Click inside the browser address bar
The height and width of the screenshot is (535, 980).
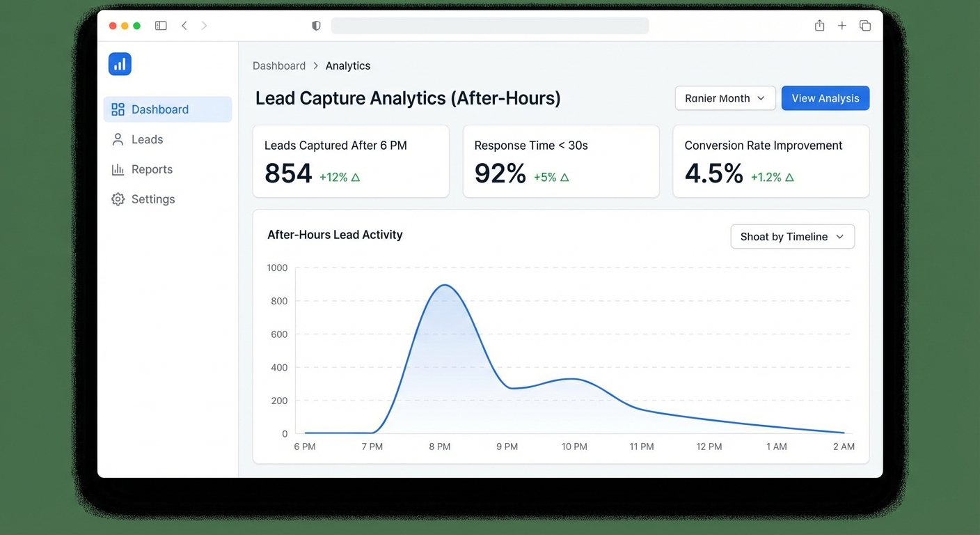tap(489, 25)
